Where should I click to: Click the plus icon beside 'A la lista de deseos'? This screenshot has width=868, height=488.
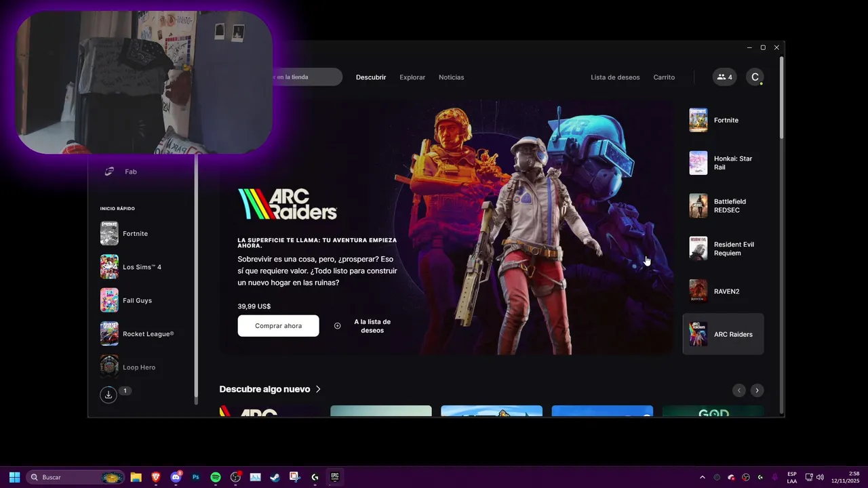[x=338, y=326]
